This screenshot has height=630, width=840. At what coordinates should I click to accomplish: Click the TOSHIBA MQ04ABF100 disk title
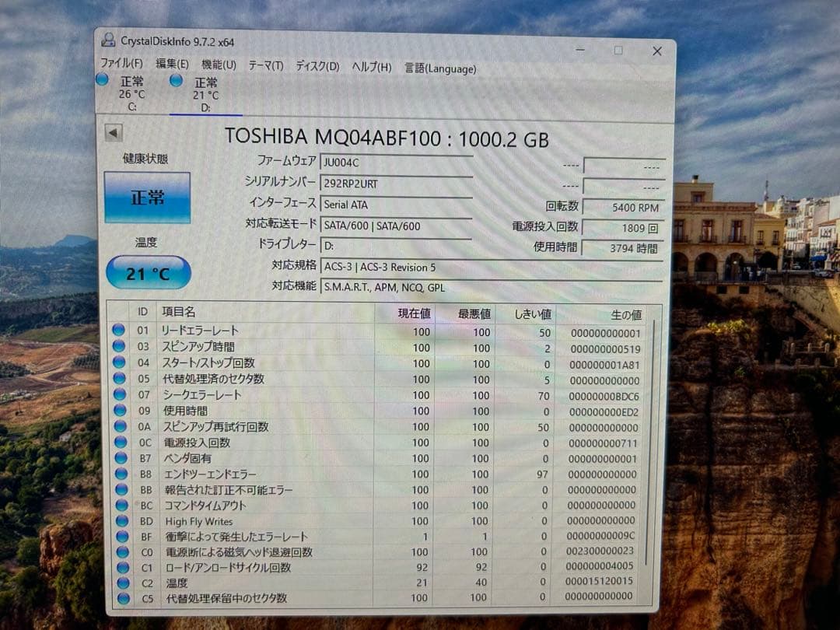coord(387,138)
